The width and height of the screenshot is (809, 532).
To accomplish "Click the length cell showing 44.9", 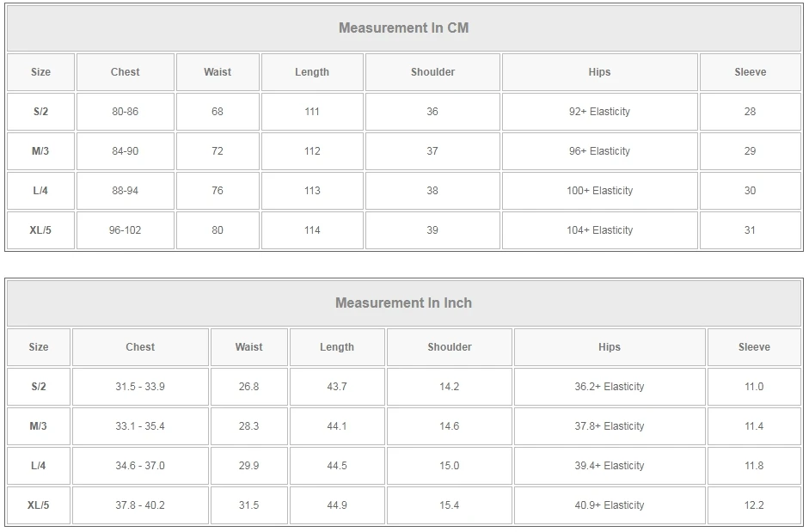I will pos(337,505).
